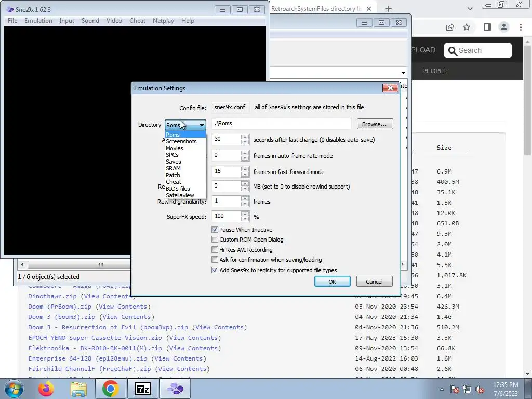Increase SuperFX speed spinner
Image resolution: width=532 pixels, height=399 pixels.
pyautogui.click(x=245, y=214)
